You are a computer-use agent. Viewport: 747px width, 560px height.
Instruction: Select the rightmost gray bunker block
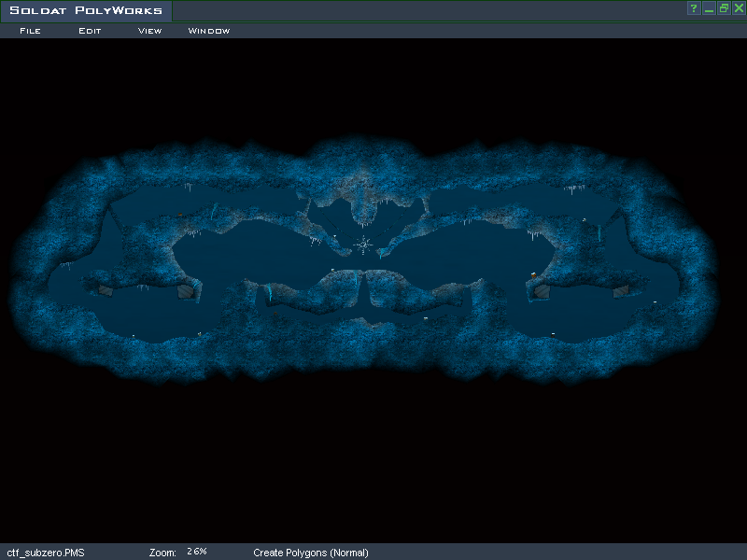click(622, 291)
